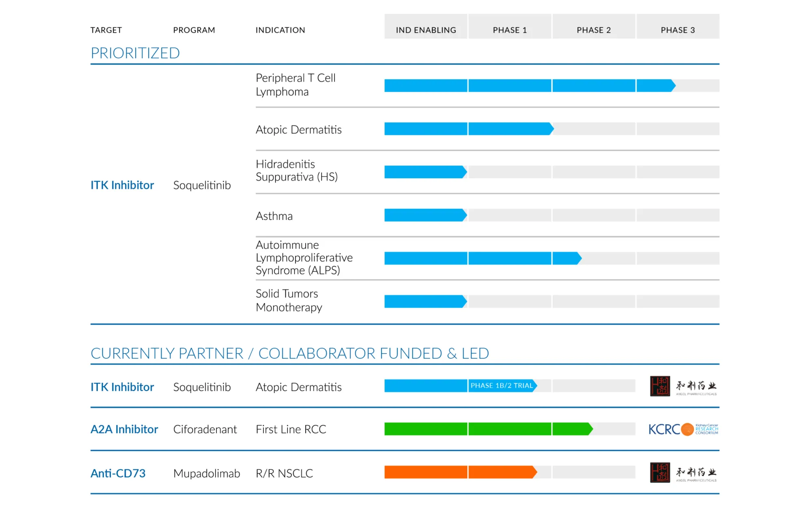Expand the PRIORITIZED section header
This screenshot has height=525, width=812.
pos(135,52)
